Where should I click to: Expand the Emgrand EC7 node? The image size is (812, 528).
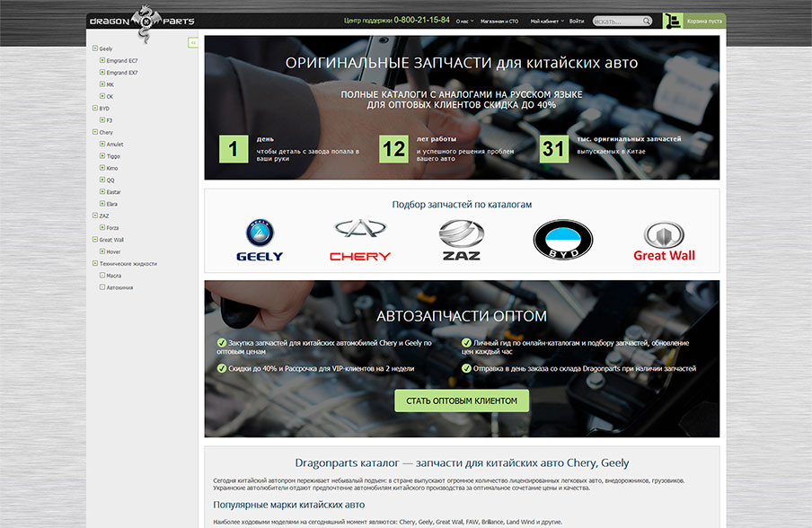tap(102, 60)
